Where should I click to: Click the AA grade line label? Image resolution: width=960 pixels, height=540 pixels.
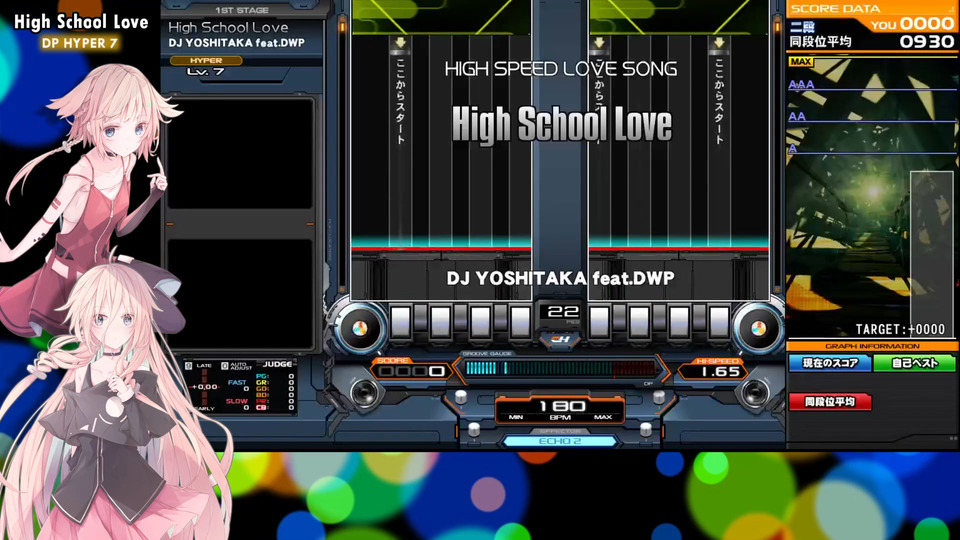pyautogui.click(x=797, y=116)
